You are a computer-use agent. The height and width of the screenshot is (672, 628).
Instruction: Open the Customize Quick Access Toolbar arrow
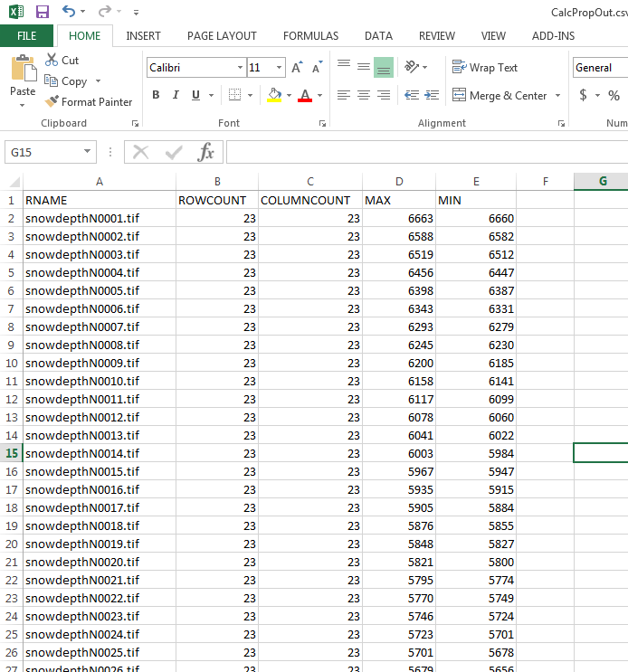point(136,13)
